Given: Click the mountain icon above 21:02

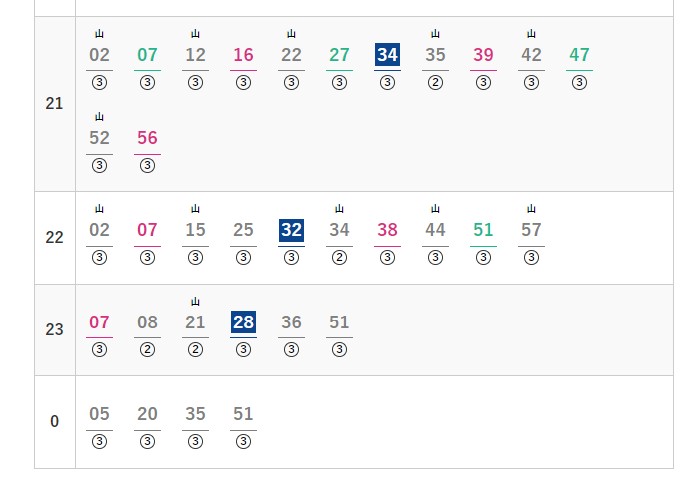Looking at the screenshot, I should coord(99,34).
